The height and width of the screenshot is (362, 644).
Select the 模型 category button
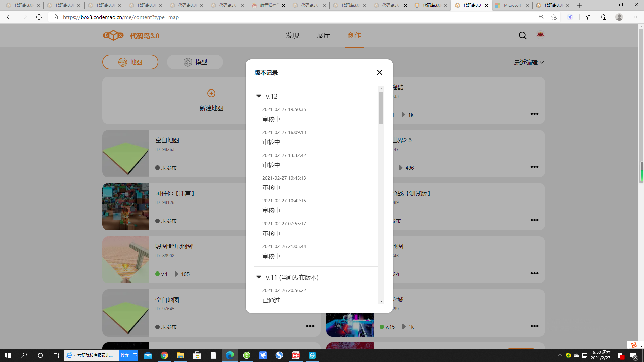[x=195, y=62]
